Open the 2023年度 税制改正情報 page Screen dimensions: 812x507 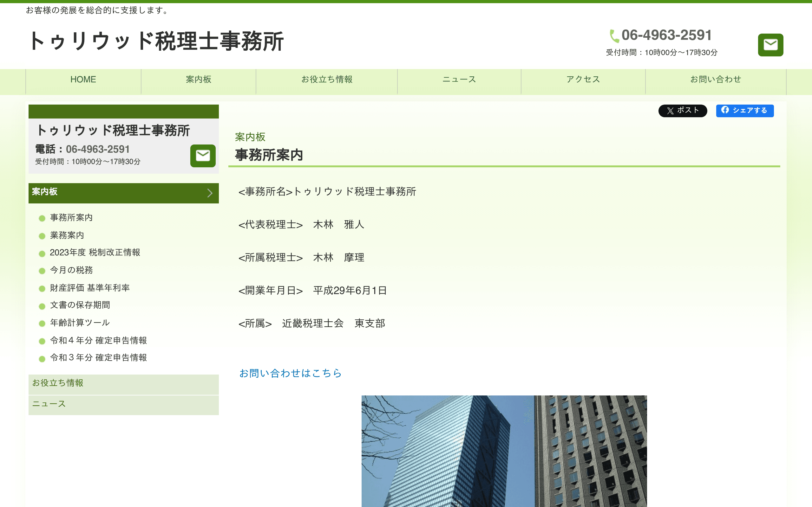tap(95, 253)
